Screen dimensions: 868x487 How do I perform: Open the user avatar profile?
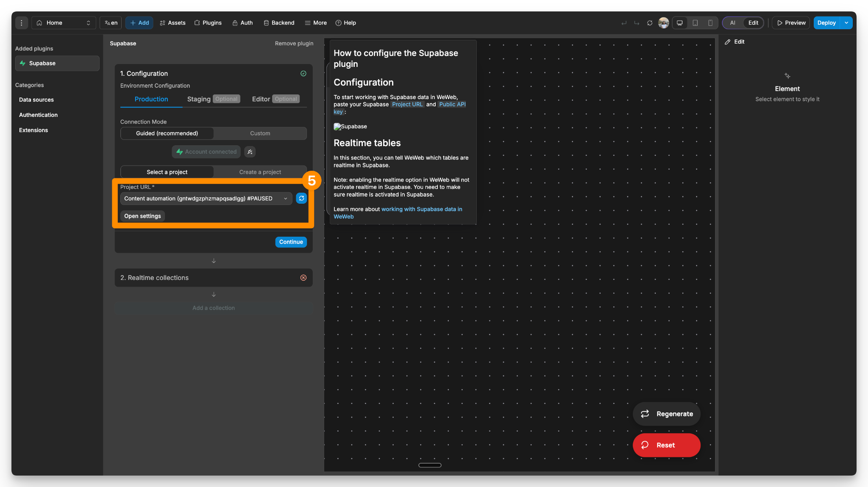point(664,23)
